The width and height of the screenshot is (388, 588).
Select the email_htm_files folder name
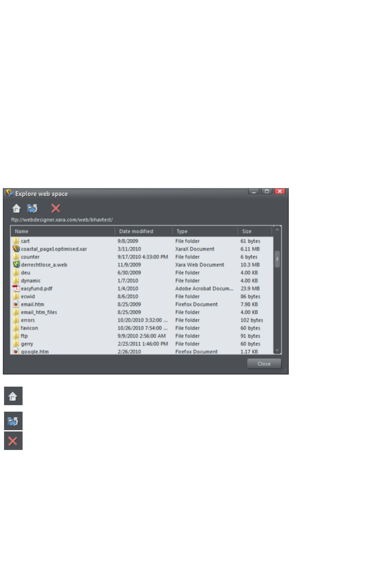(39, 312)
